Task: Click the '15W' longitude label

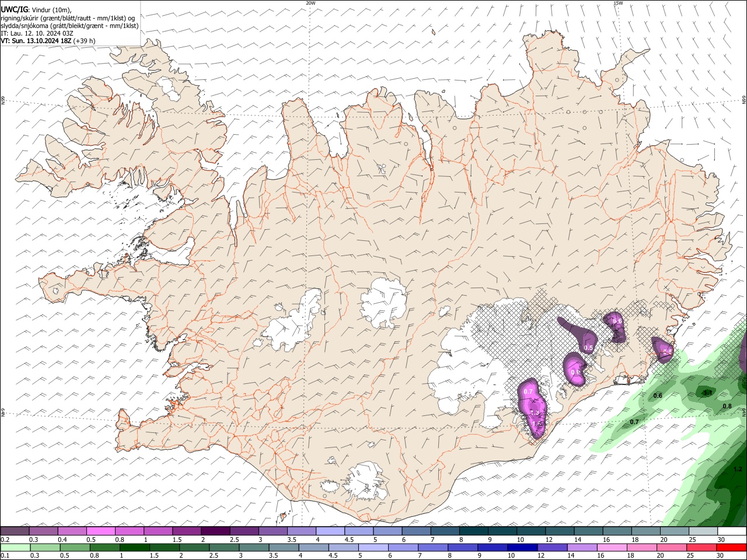Action: coord(618,3)
